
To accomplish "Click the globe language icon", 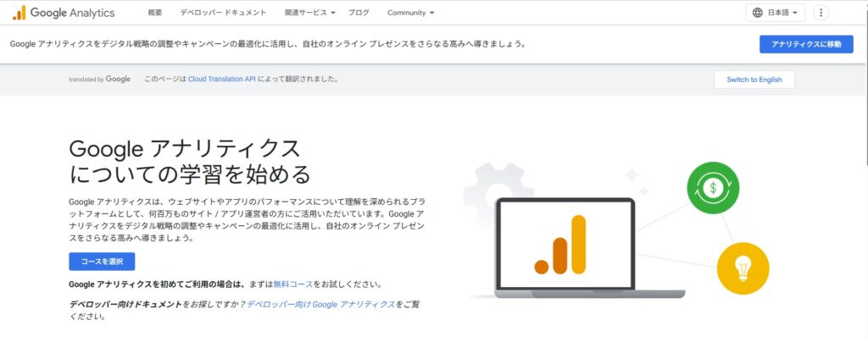I will (x=757, y=13).
